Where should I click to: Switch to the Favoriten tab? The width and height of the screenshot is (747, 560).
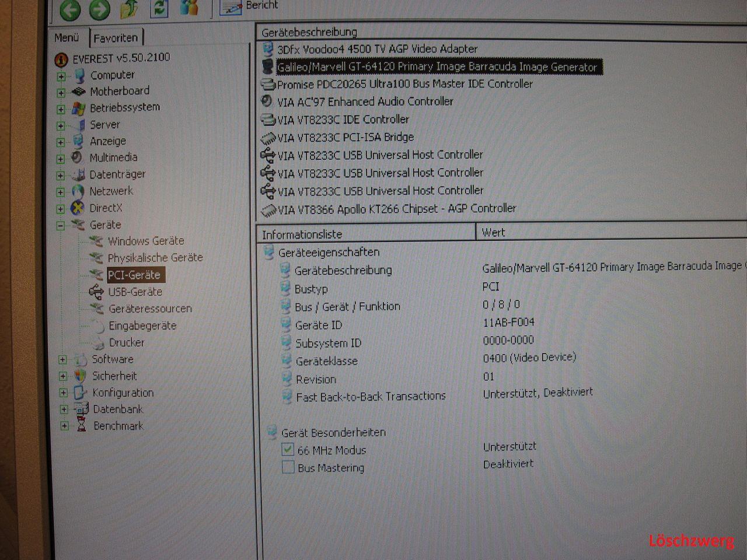click(116, 38)
